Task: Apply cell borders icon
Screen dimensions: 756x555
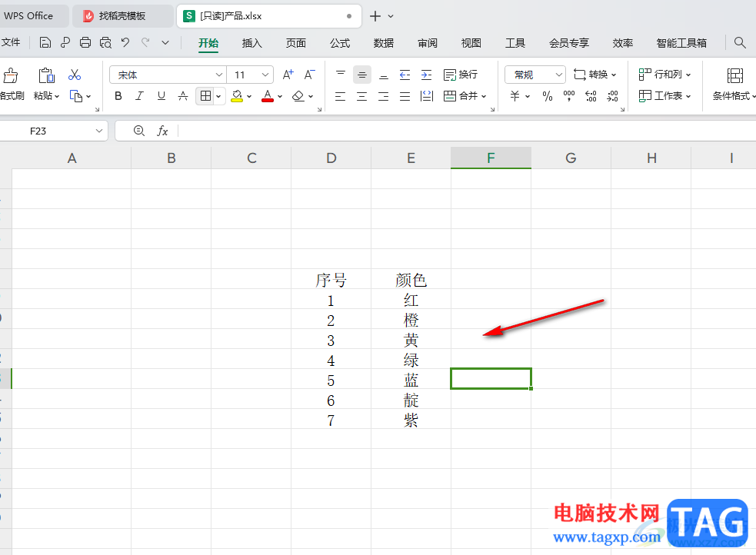Action: pyautogui.click(x=205, y=96)
